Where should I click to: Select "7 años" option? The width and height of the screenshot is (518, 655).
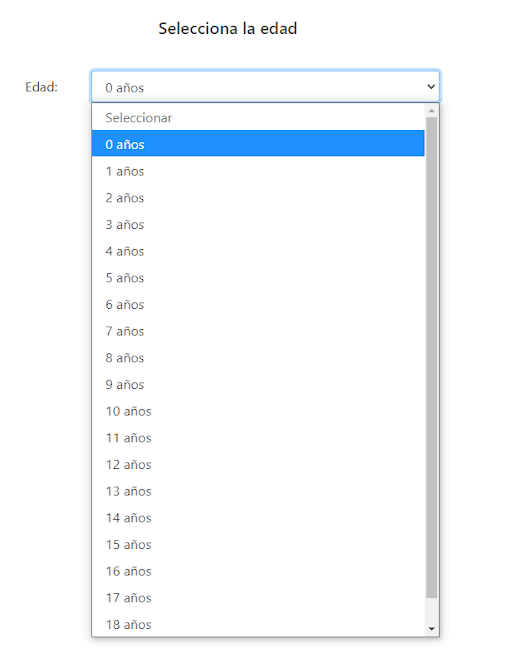[258, 331]
